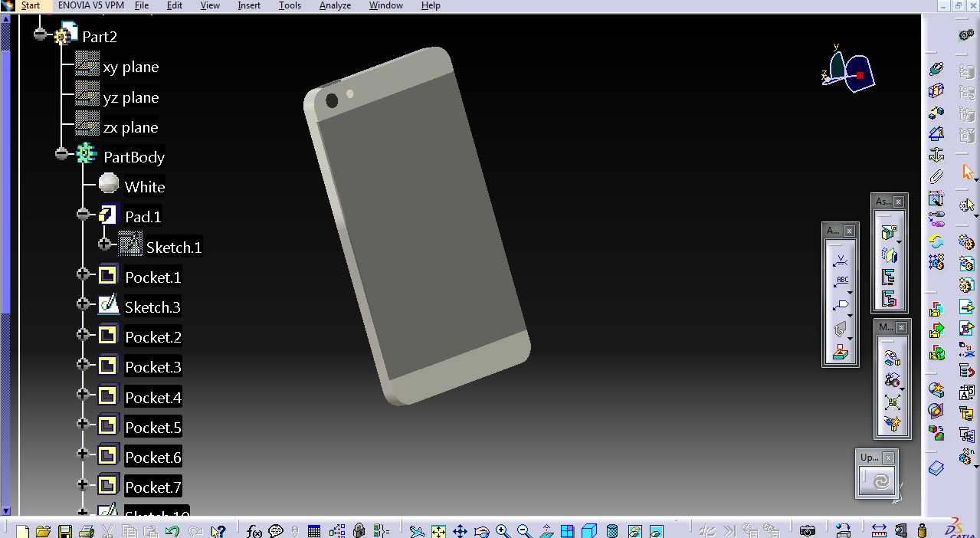Close the Move floating toolbar
The width and height of the screenshot is (980, 538).
tap(901, 327)
